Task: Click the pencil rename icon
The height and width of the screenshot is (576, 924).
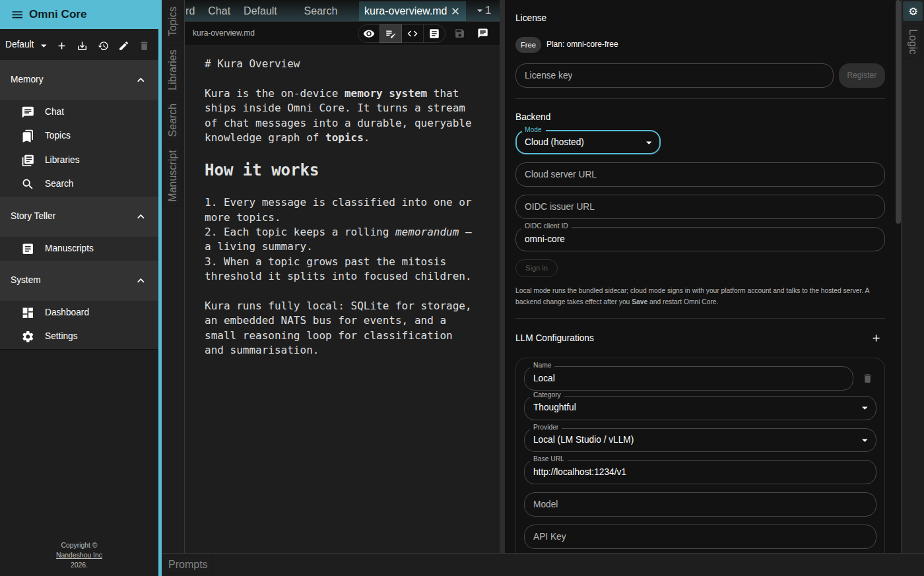Action: coord(123,46)
